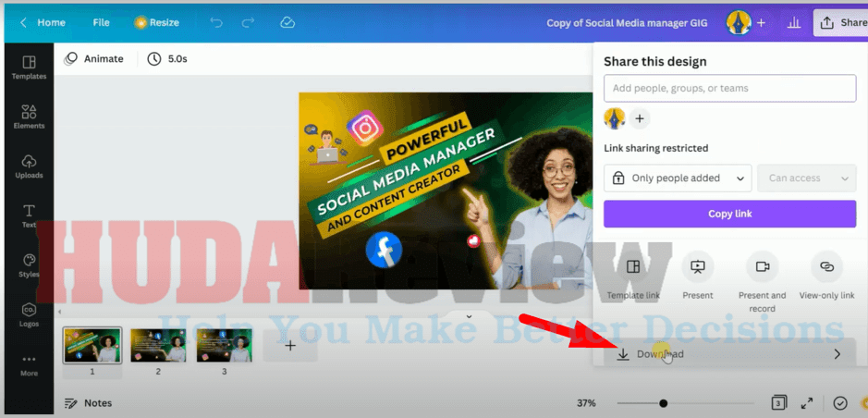The height and width of the screenshot is (418, 868).
Task: Expand the Download chevron arrow
Action: [x=837, y=354]
